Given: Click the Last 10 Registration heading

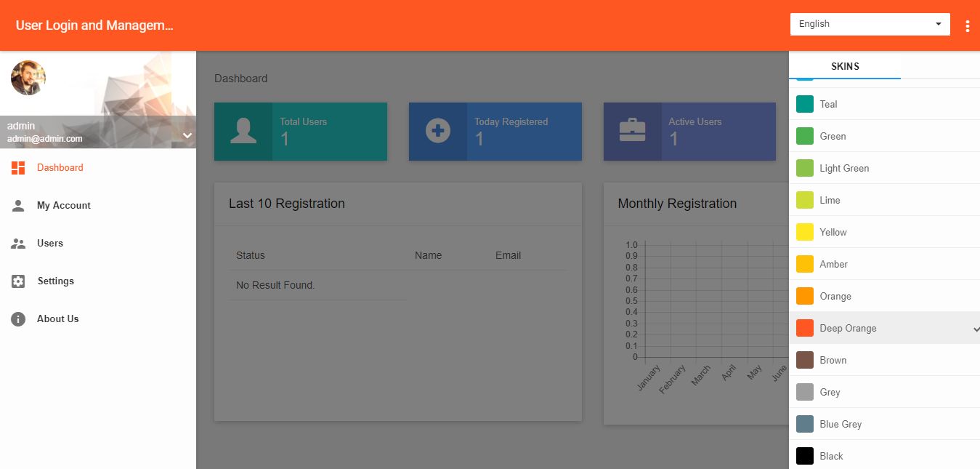Looking at the screenshot, I should point(287,204).
